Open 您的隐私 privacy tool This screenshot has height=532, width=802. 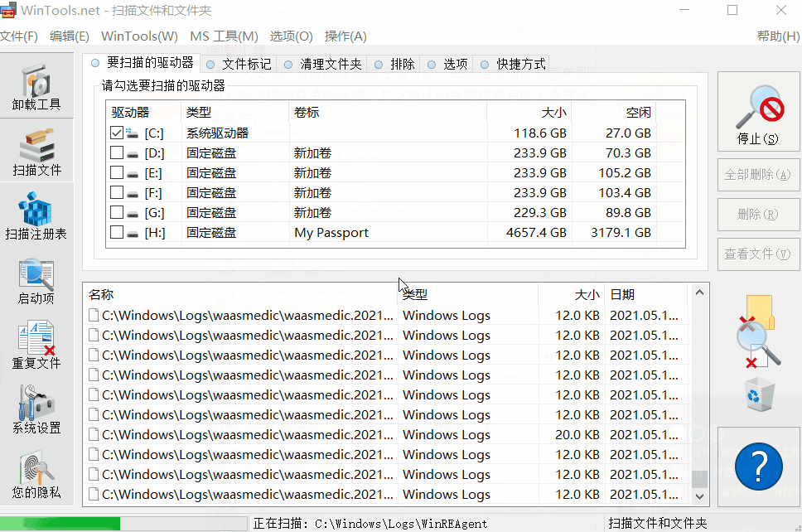[36, 474]
